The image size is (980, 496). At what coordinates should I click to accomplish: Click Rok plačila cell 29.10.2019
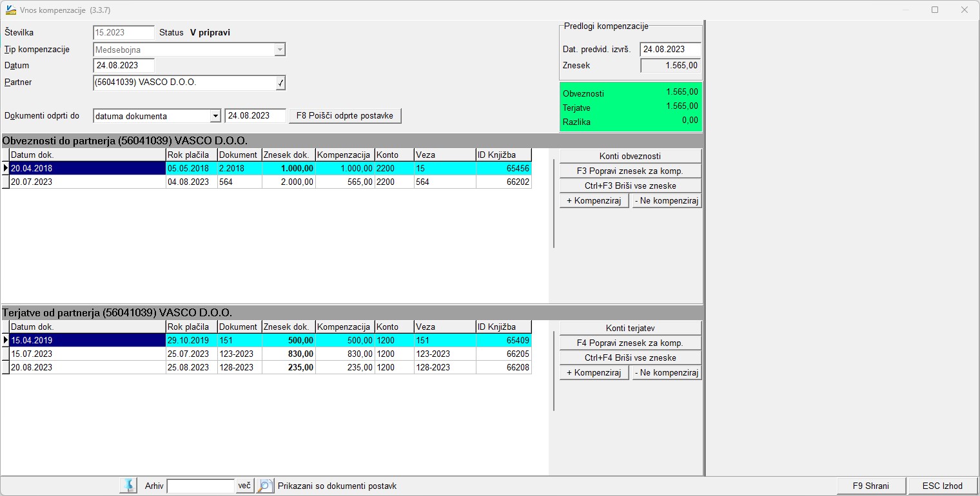coord(191,340)
